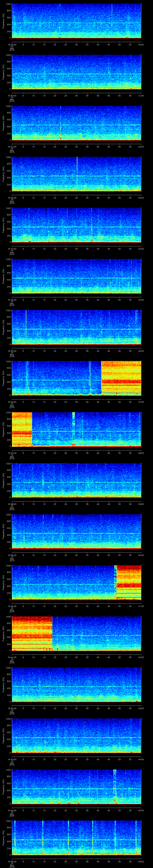Click the '16:36:00' start time label
Screen dimensions: 153x868
pos(12,402)
